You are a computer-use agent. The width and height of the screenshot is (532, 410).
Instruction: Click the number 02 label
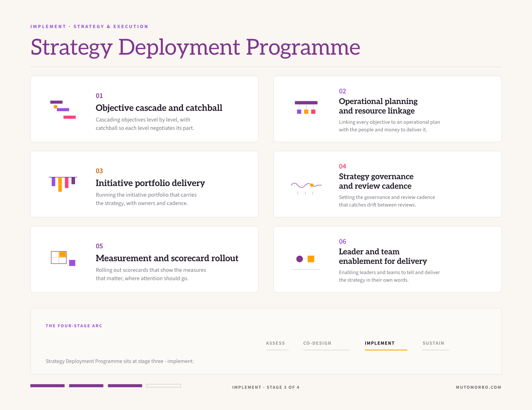(343, 91)
